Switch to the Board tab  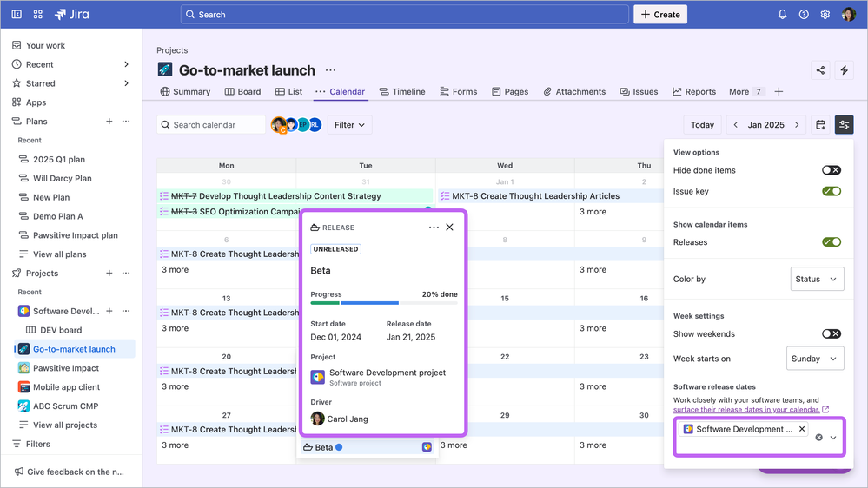click(x=242, y=91)
